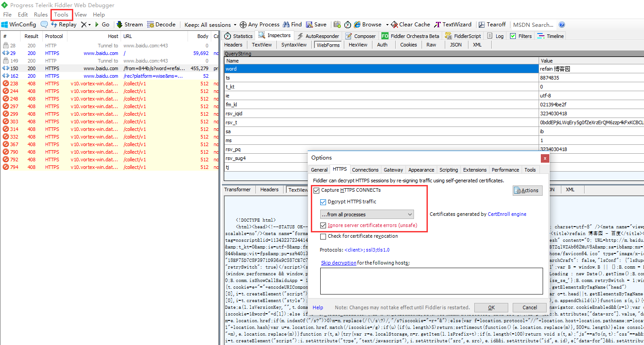Select the Cookies request inspector tab
The height and width of the screenshot is (345, 644).
coord(408,45)
